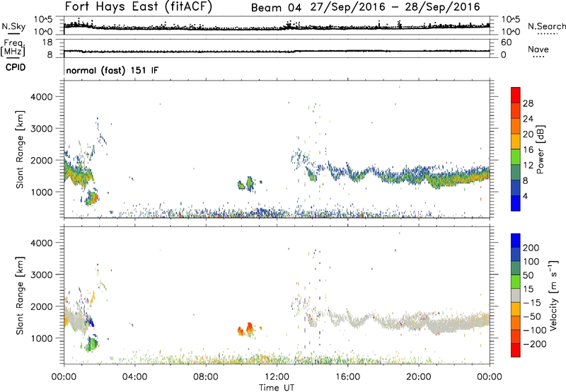This screenshot has width=566, height=392.
Task: Click 'Slant Range [km]' label of the velocity panel
Action: (20, 295)
